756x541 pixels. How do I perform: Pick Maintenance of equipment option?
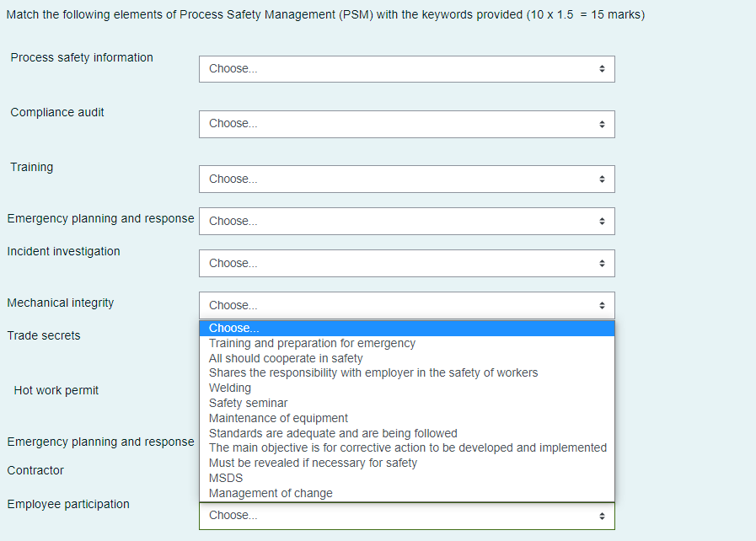[x=279, y=418]
